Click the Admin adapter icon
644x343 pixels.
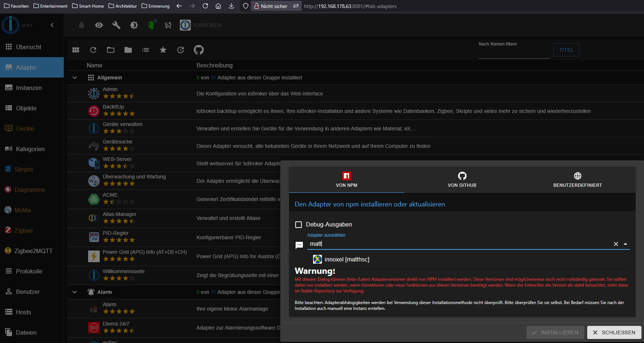[94, 94]
